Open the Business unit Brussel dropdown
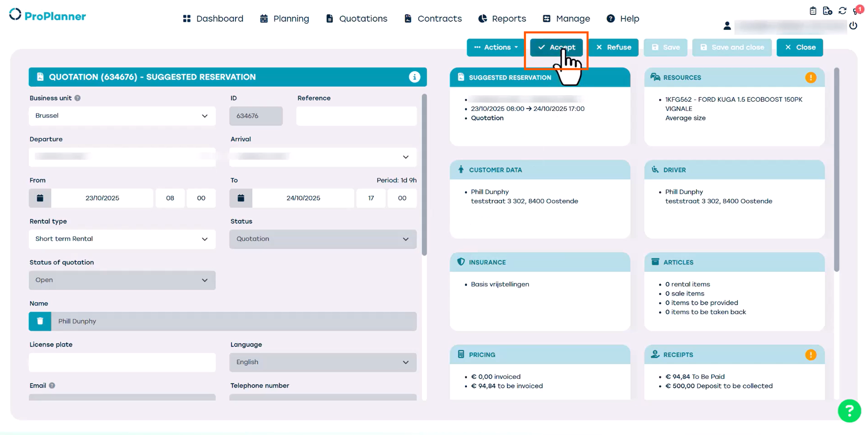Image resolution: width=868 pixels, height=435 pixels. tap(122, 116)
